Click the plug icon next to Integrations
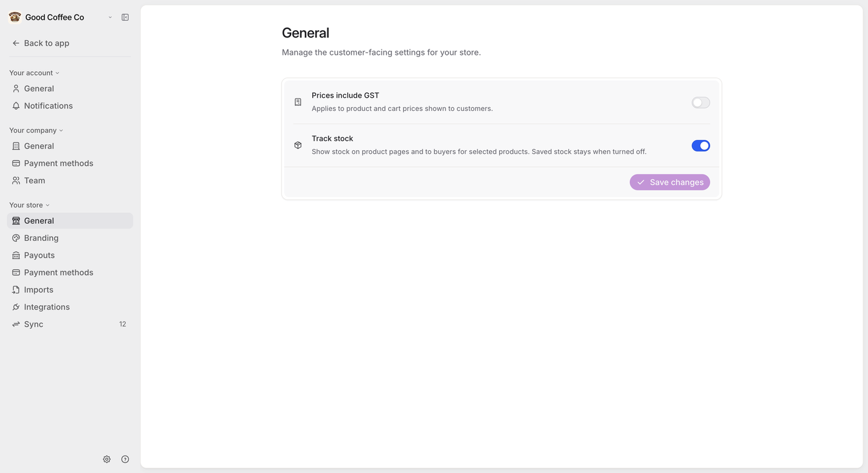The height and width of the screenshot is (473, 868). (x=16, y=307)
